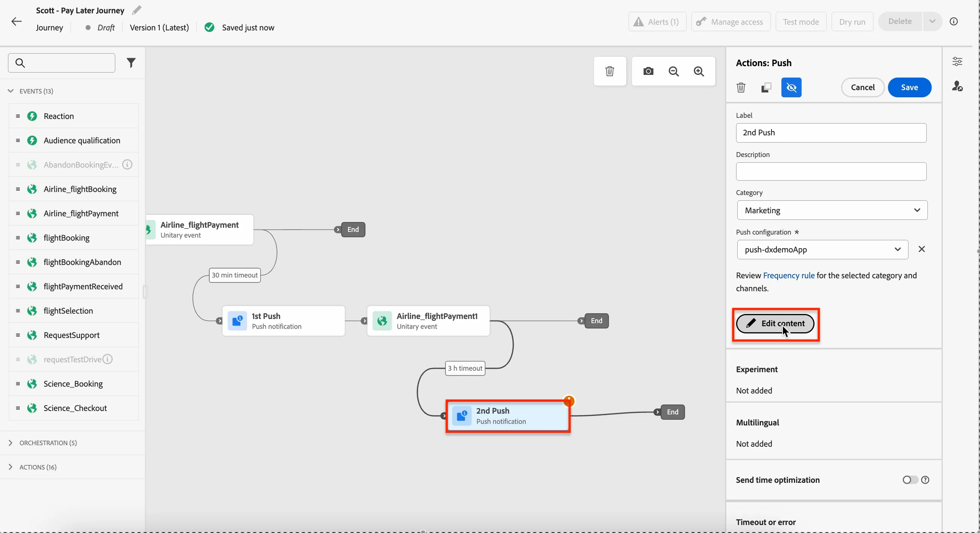The height and width of the screenshot is (533, 980).
Task: Click the Label field containing 2nd Push
Action: 831,133
